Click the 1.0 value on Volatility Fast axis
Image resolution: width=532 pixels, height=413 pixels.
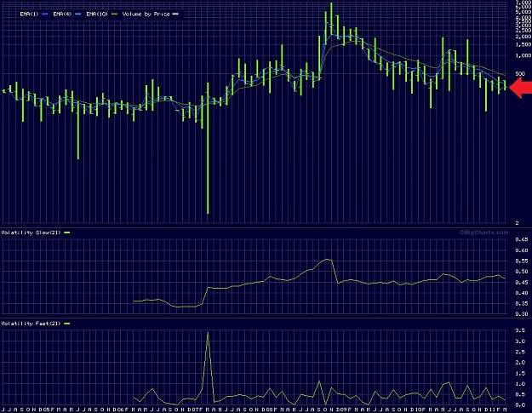pos(520,384)
